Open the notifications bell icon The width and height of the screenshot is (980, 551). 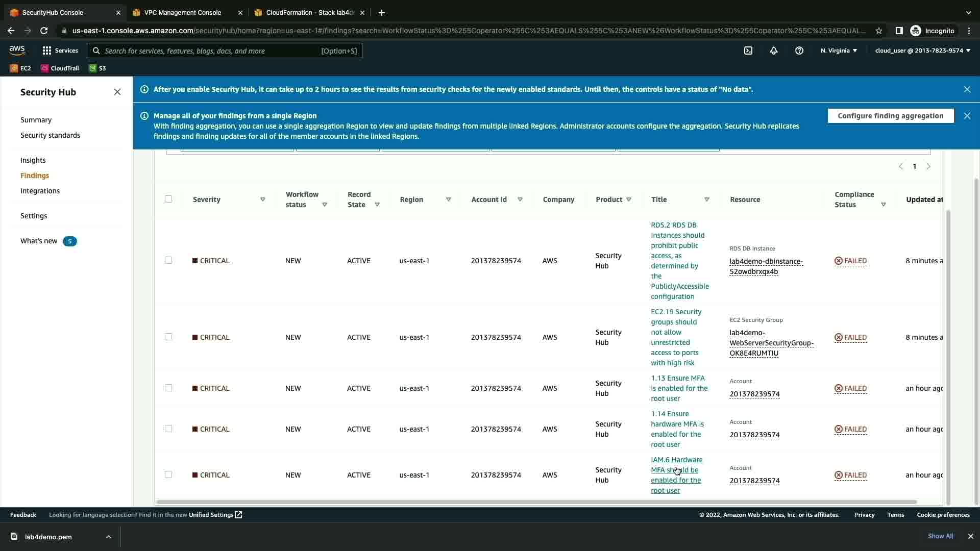[x=774, y=51]
